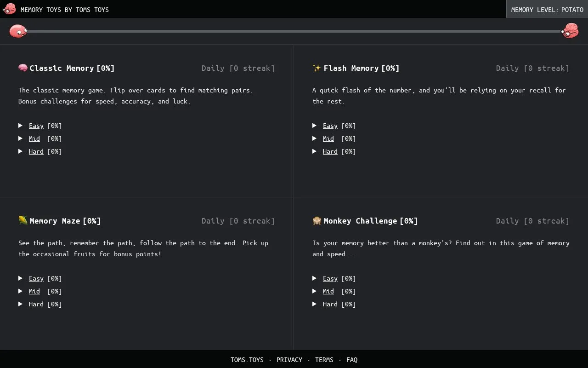Open the Memory Maze Hard link
The width and height of the screenshot is (588, 368).
(x=36, y=304)
